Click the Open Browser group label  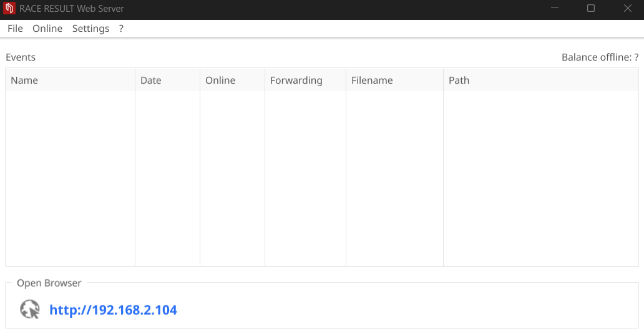(49, 283)
